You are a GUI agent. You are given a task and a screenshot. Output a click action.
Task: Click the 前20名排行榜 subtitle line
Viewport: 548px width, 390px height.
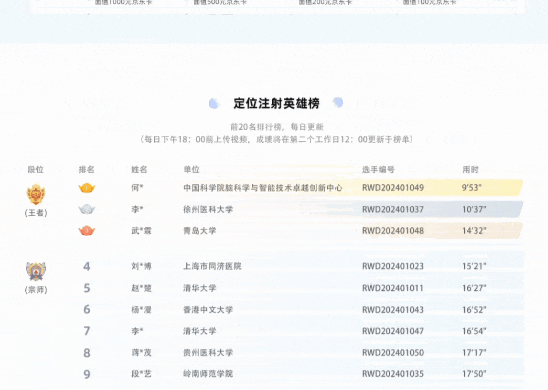click(x=277, y=127)
